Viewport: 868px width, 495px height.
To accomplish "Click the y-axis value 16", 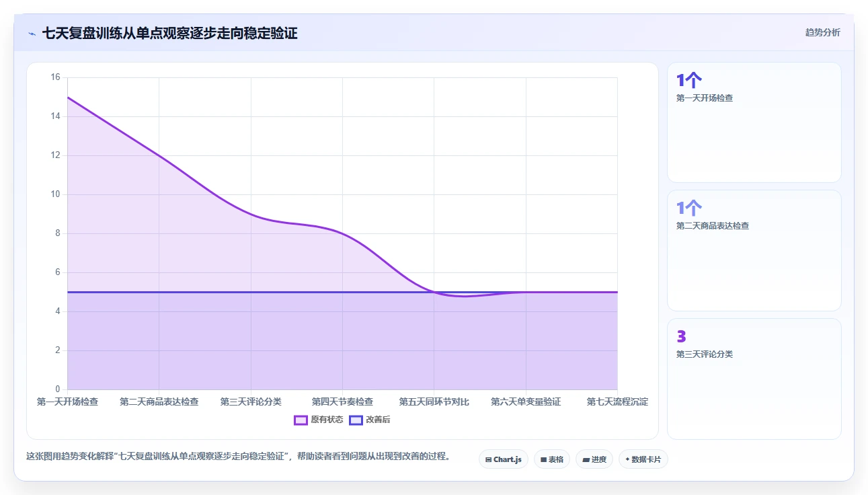I will [x=55, y=77].
